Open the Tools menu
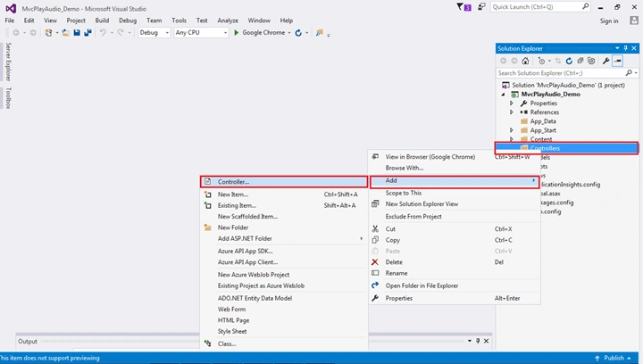Image resolution: width=643 pixels, height=364 pixels. [x=179, y=21]
